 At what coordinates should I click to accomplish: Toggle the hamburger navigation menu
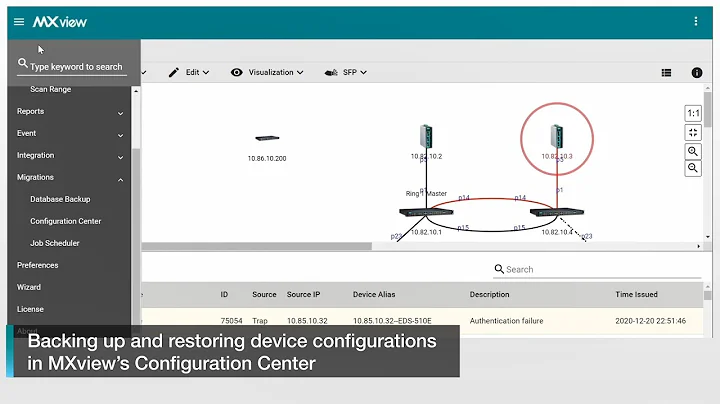coord(19,22)
